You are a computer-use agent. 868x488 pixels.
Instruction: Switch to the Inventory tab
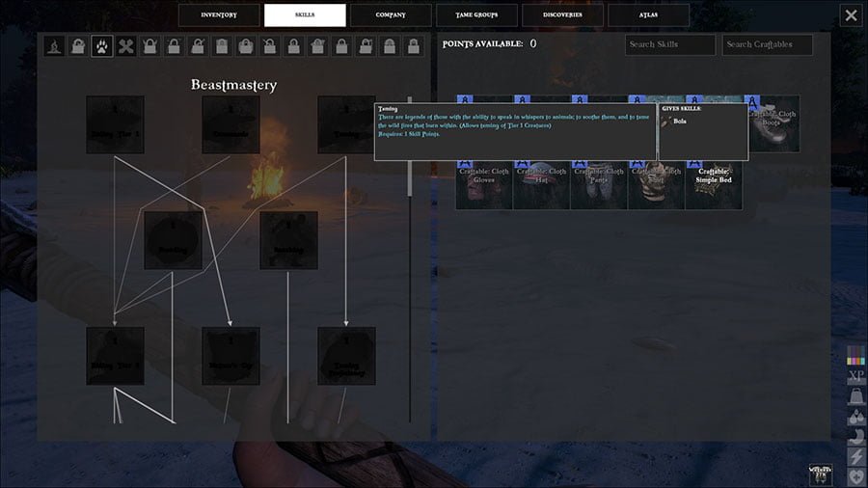point(220,15)
